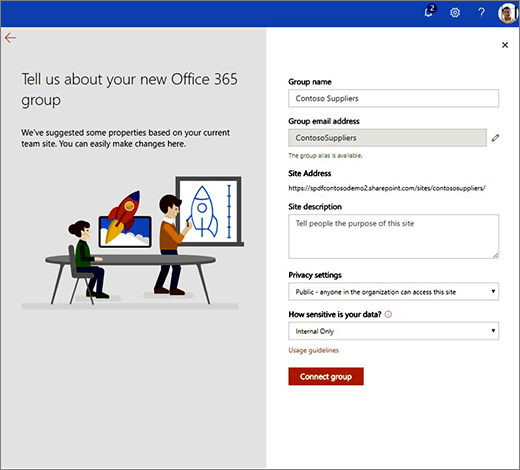Viewport: 520px width, 470px height.
Task: Close the group panel with X
Action: pos(505,45)
